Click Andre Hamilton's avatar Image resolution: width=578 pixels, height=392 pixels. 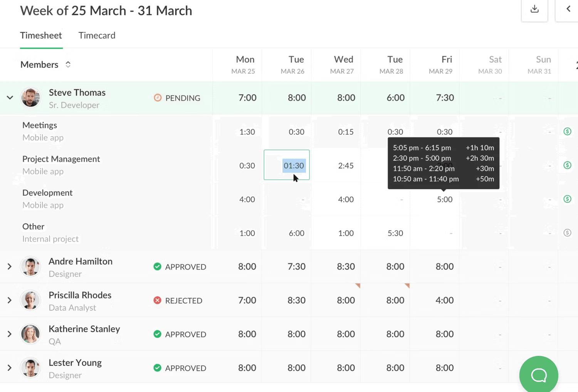click(x=30, y=266)
